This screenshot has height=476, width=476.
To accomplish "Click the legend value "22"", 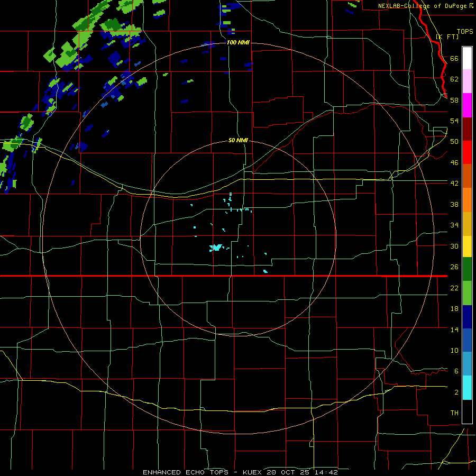I will click(454, 288).
